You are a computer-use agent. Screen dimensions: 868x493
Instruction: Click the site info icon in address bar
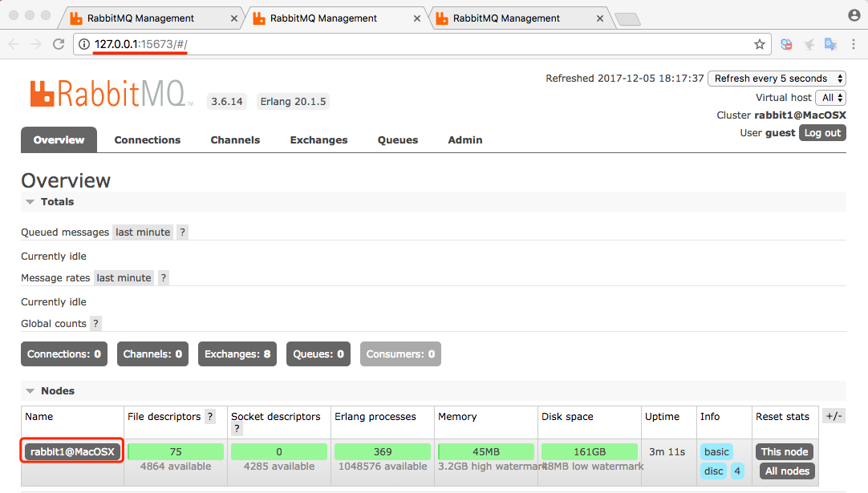[84, 44]
